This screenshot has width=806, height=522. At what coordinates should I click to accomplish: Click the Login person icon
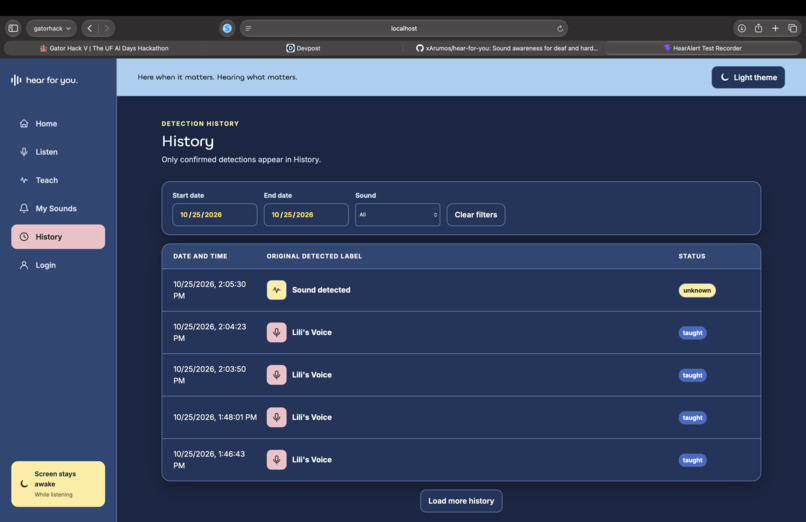(x=24, y=265)
